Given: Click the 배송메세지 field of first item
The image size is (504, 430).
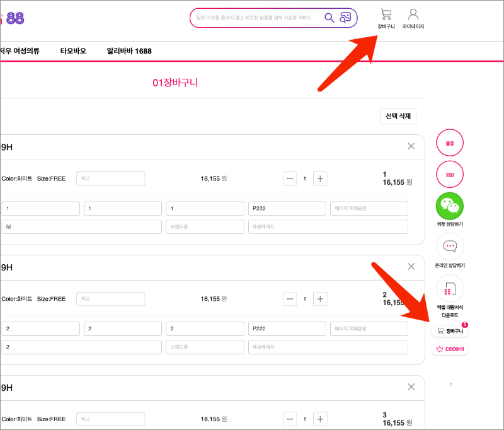Looking at the screenshot, I should click(x=328, y=227).
